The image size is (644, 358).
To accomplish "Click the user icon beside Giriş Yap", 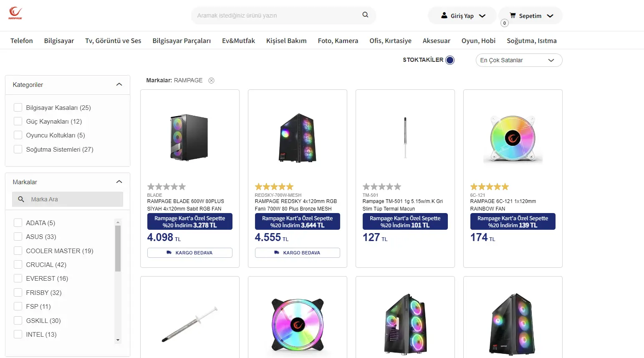I will pyautogui.click(x=444, y=15).
